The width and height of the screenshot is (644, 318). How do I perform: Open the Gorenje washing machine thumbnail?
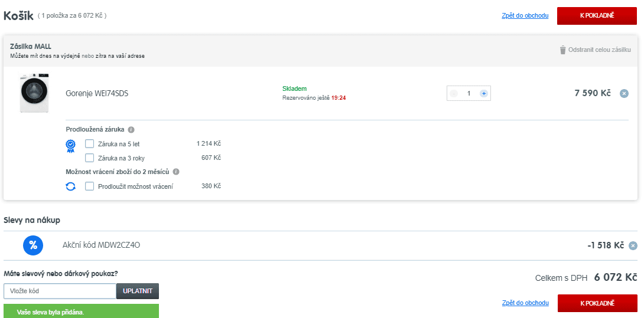tap(34, 93)
